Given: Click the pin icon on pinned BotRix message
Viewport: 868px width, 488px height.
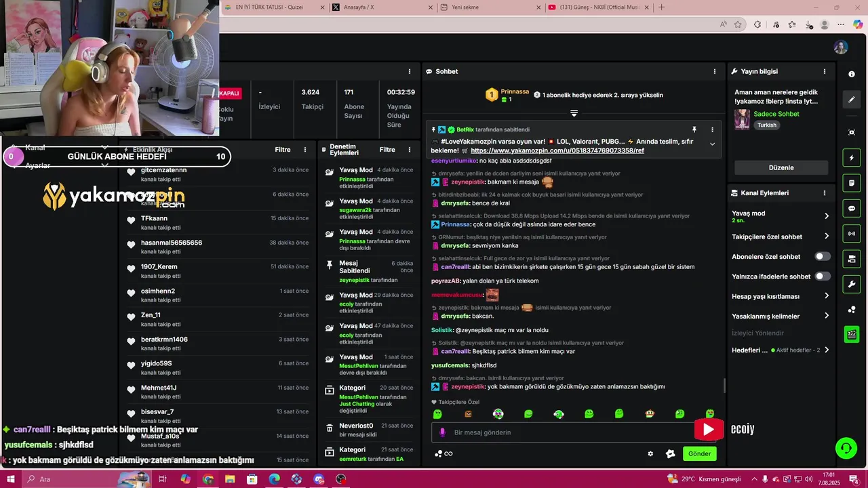Looking at the screenshot, I should tap(694, 129).
